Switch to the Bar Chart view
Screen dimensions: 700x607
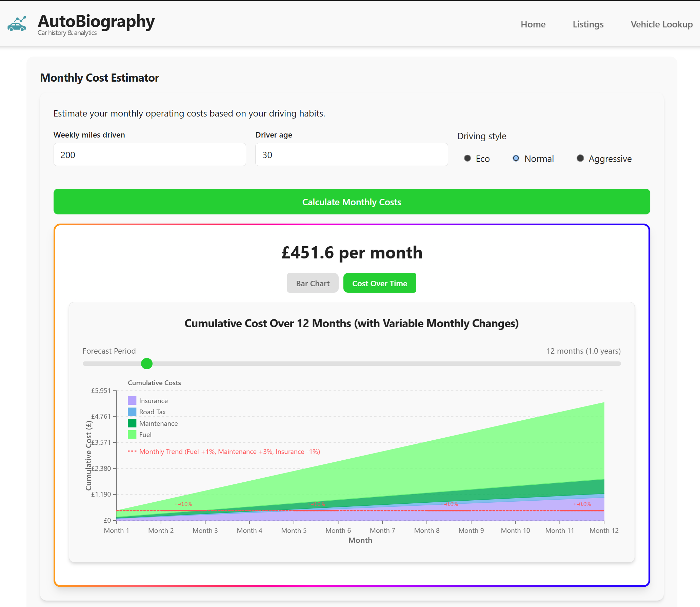click(x=313, y=283)
